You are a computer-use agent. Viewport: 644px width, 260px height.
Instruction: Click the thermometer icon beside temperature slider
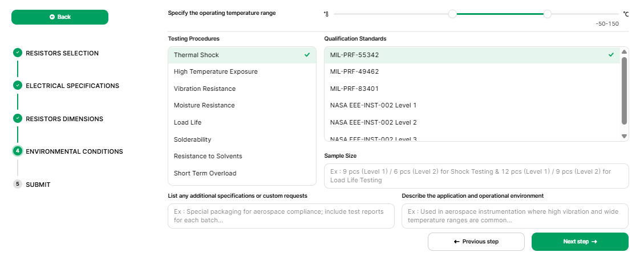point(326,14)
